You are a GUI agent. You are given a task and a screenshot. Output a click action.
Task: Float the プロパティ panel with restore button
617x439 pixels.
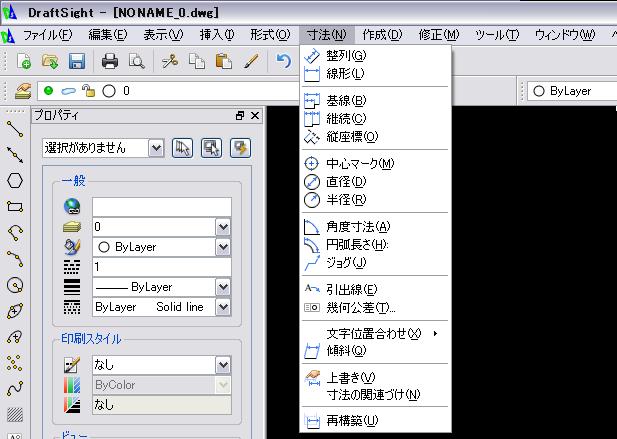click(240, 116)
